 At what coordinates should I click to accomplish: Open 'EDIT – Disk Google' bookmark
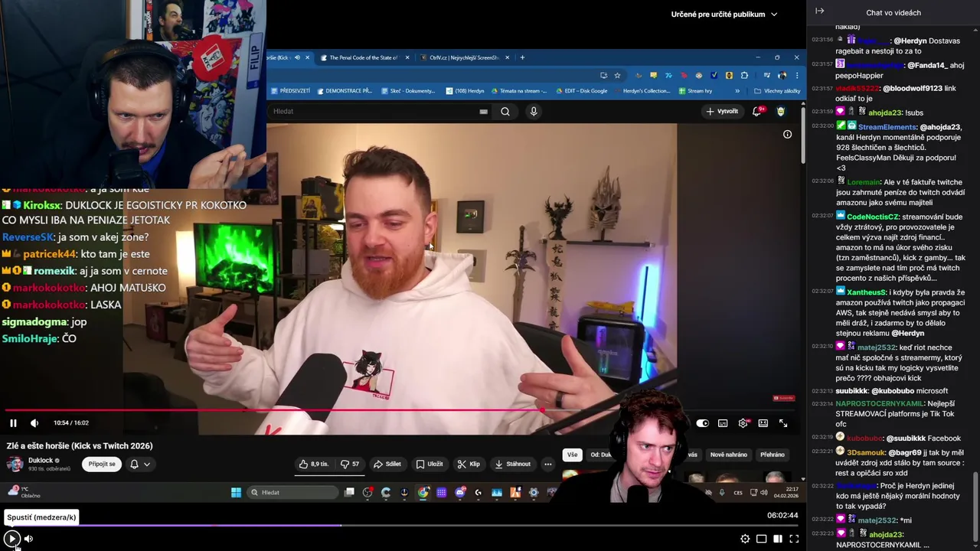pyautogui.click(x=581, y=91)
